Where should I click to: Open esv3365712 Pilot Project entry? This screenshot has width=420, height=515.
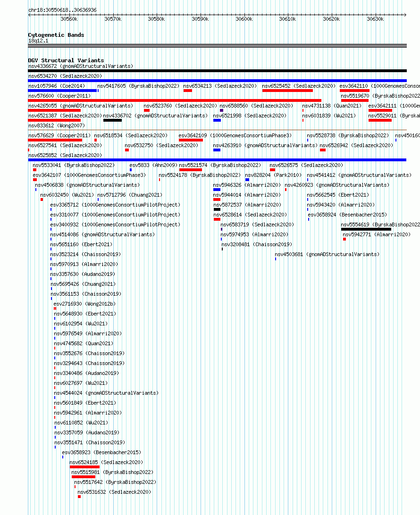click(x=115, y=204)
